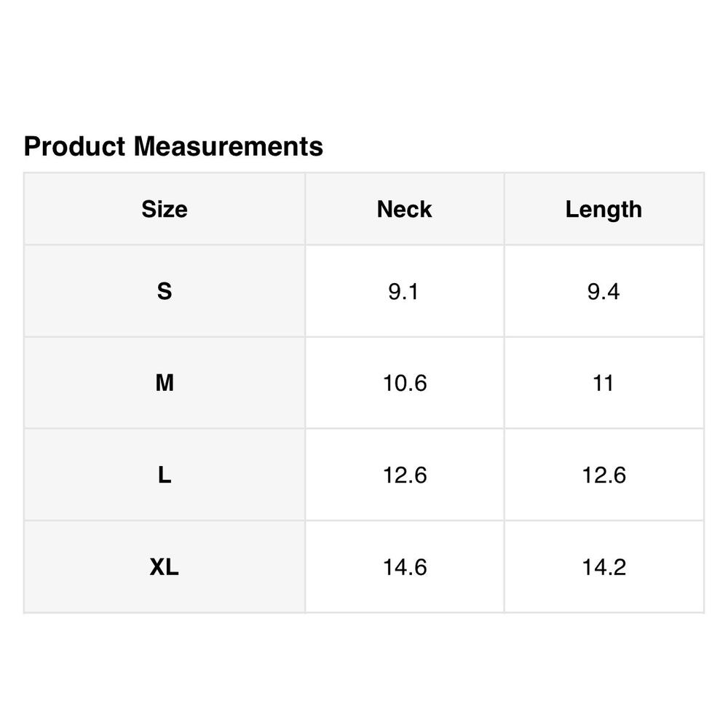
Task: Select the Size column header
Action: (165, 210)
